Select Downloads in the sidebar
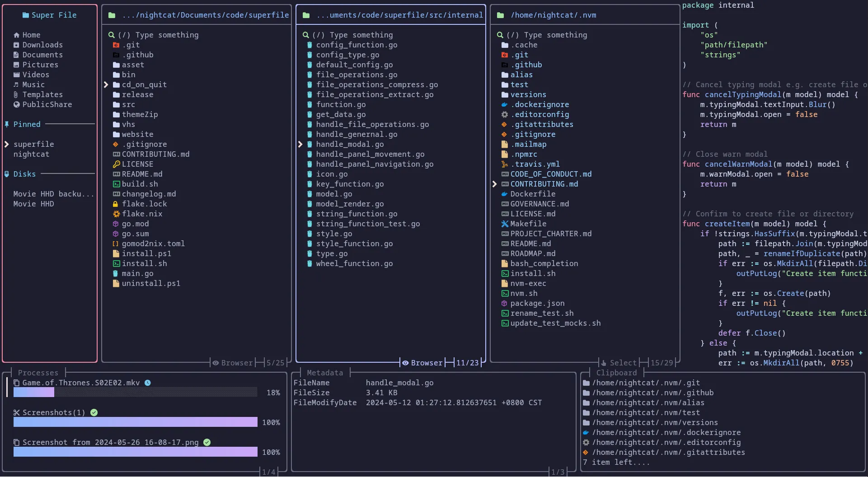The width and height of the screenshot is (868, 477). (42, 45)
